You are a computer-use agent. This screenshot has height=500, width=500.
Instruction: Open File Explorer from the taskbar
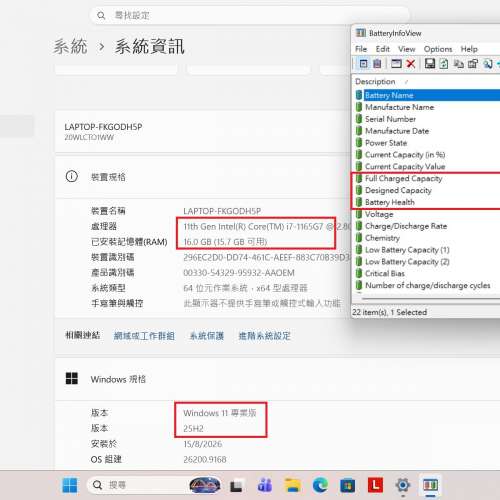pyautogui.click(x=293, y=485)
